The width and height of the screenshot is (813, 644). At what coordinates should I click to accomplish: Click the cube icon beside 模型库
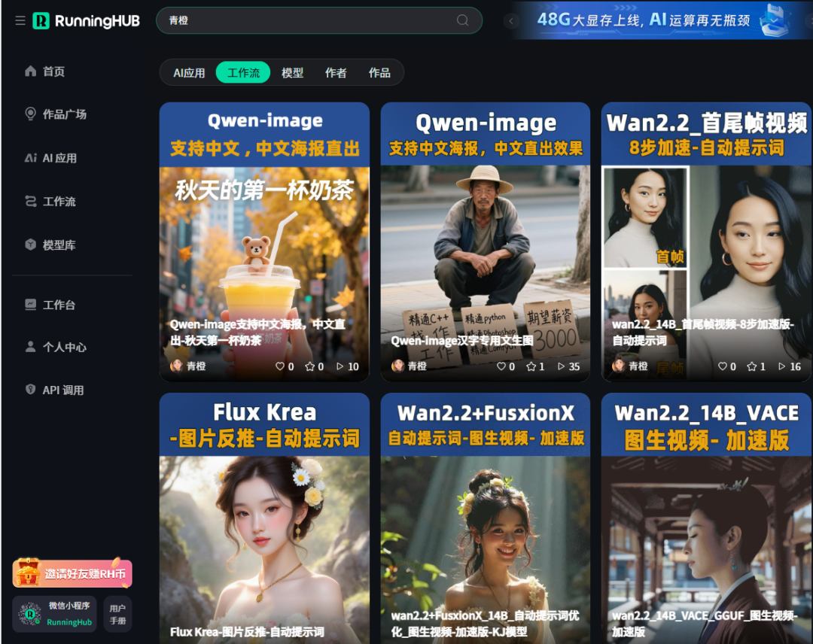[31, 245]
